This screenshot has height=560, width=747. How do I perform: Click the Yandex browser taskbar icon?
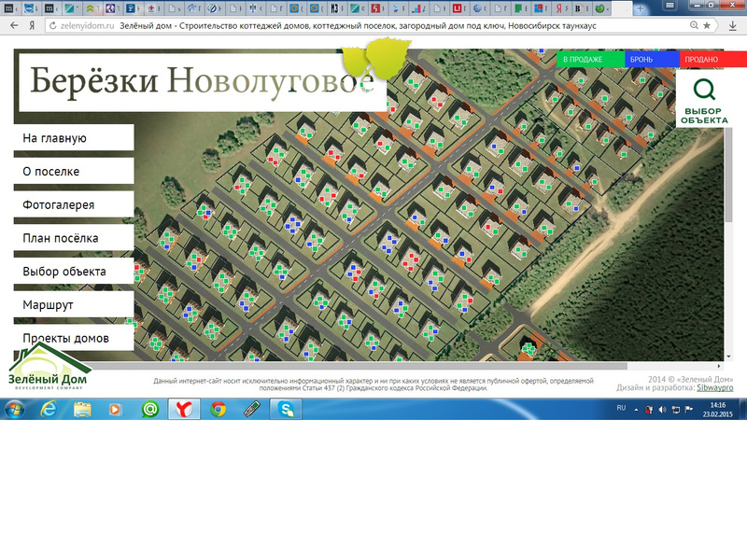tap(185, 409)
